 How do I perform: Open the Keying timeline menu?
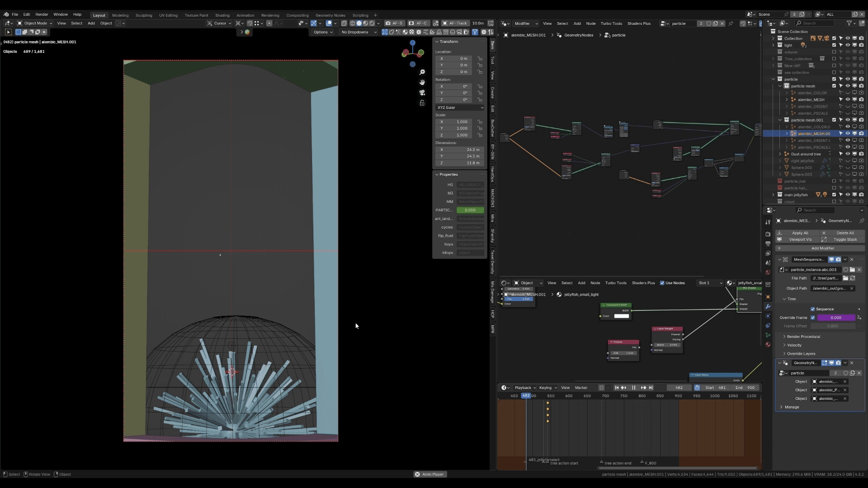pyautogui.click(x=547, y=388)
